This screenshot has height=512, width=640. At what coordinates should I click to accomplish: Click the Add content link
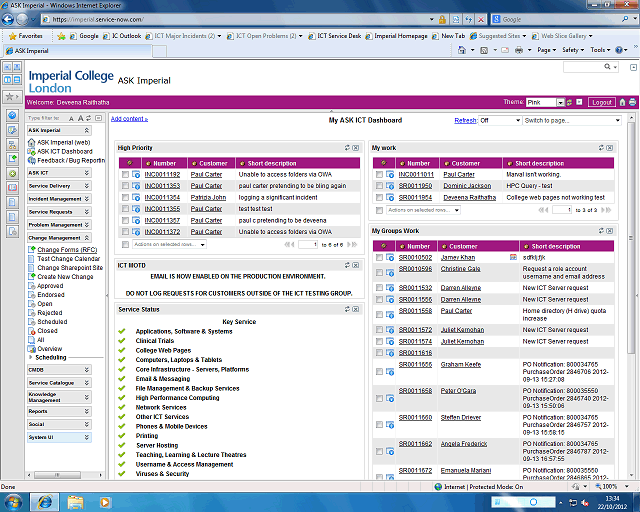click(x=129, y=119)
